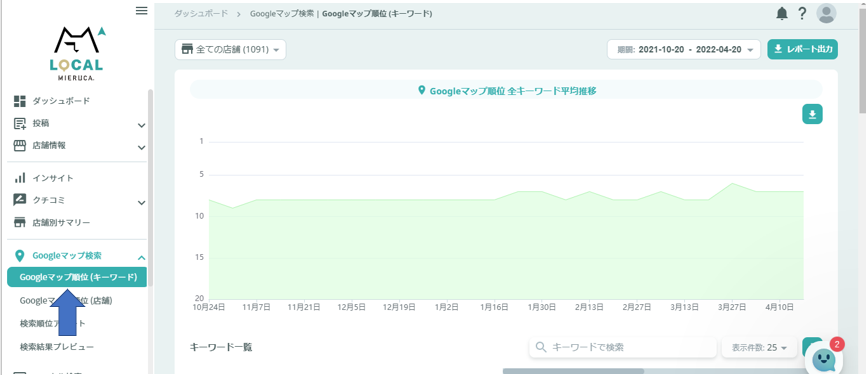Collapse the Googleマップ検索 section

[141, 257]
